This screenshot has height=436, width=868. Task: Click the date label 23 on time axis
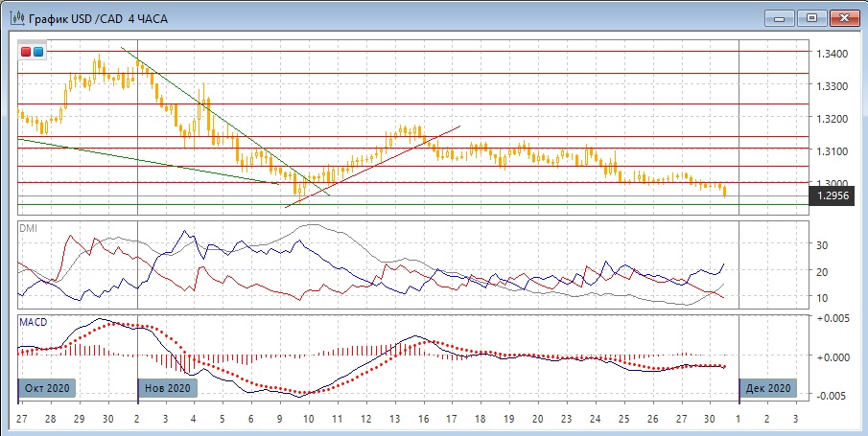coord(567,418)
